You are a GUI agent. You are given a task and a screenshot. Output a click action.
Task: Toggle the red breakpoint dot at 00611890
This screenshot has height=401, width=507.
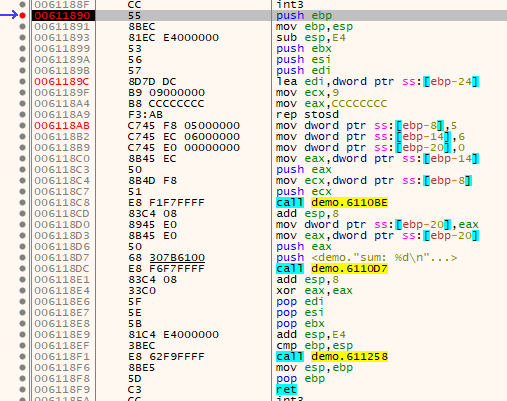point(22,15)
